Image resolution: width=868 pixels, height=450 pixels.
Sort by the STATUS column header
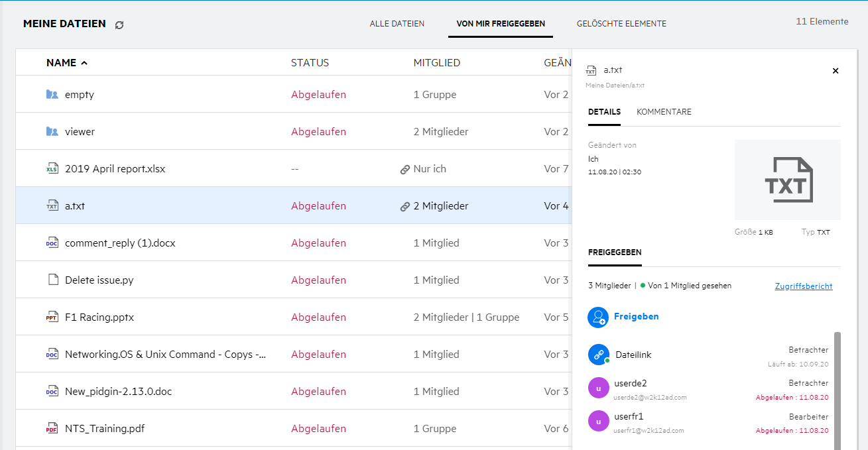(310, 63)
